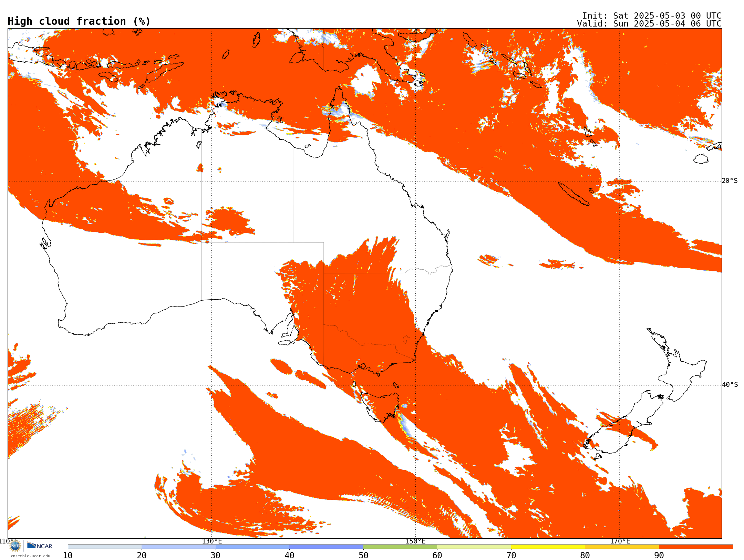Select the 'Valid: Sun 2025-05-04 06 UTC' text
744x560 pixels.
[649, 24]
